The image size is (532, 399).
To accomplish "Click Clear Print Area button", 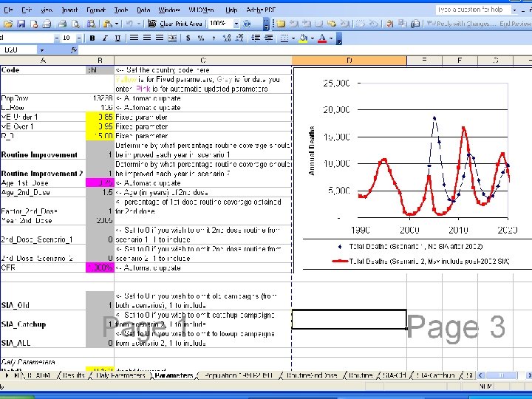I will [x=176, y=24].
